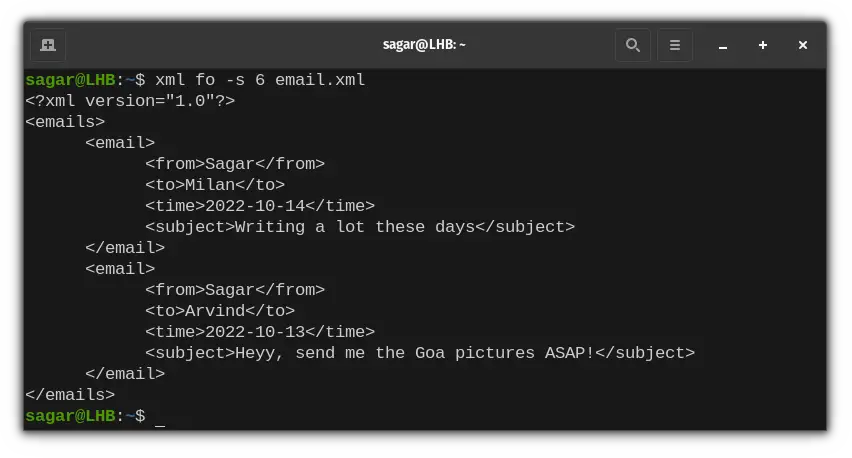This screenshot has height=458, width=852.
Task: Click the cursor at the bottom prompt
Action: tap(160, 417)
